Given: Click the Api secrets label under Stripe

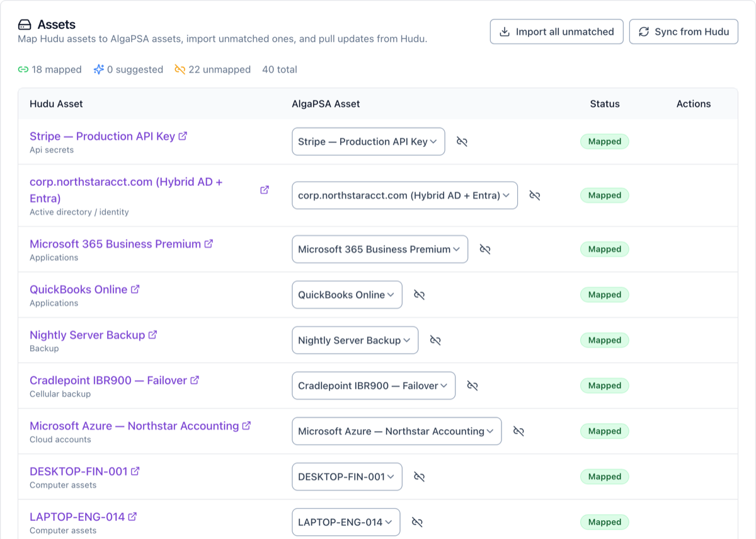Looking at the screenshot, I should pos(52,150).
